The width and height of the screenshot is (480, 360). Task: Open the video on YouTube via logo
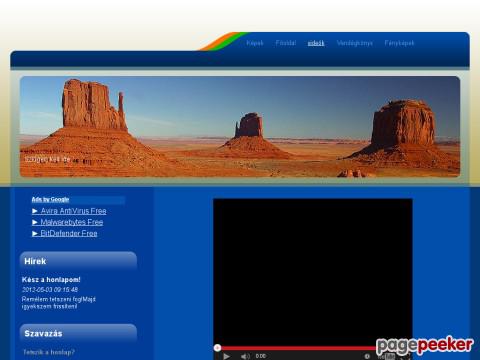point(386,356)
